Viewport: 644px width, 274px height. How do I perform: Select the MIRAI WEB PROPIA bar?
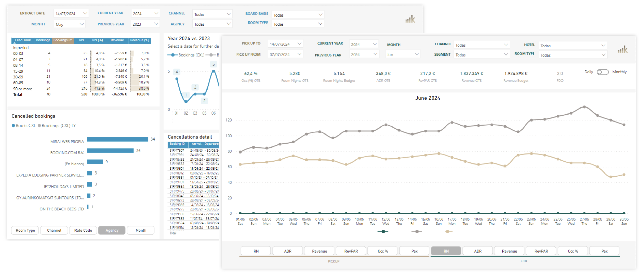pyautogui.click(x=117, y=139)
